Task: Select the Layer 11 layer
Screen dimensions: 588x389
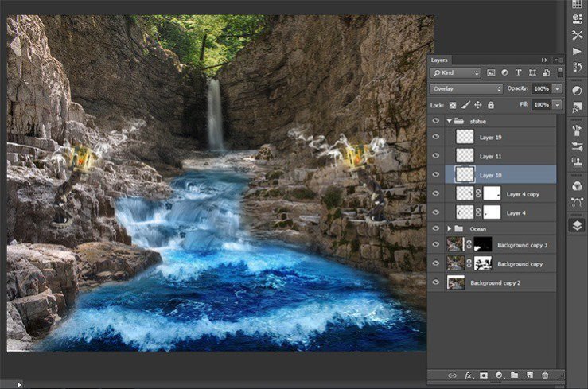Action: [491, 156]
